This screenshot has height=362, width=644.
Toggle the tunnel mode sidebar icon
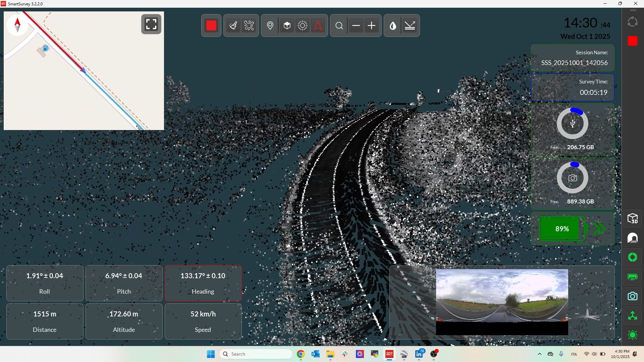coord(633,238)
